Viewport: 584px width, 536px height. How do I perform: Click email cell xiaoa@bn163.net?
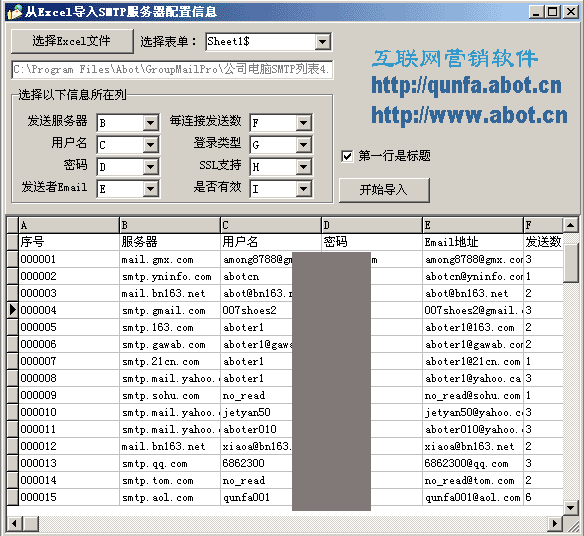click(473, 446)
